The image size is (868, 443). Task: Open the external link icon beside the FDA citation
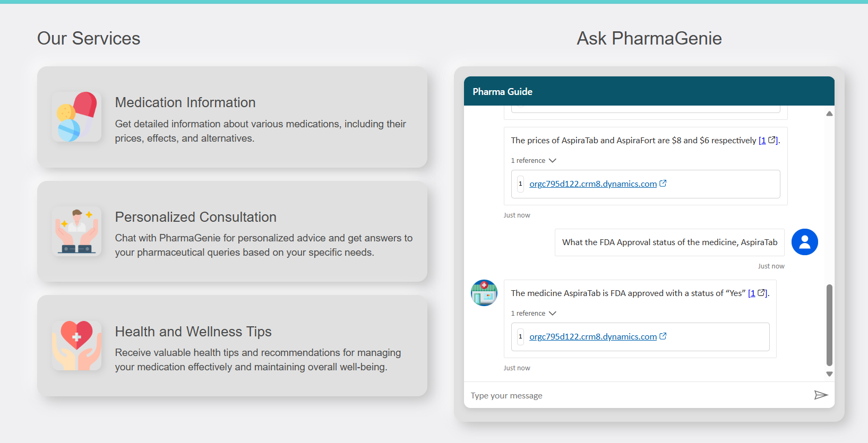[x=761, y=292]
